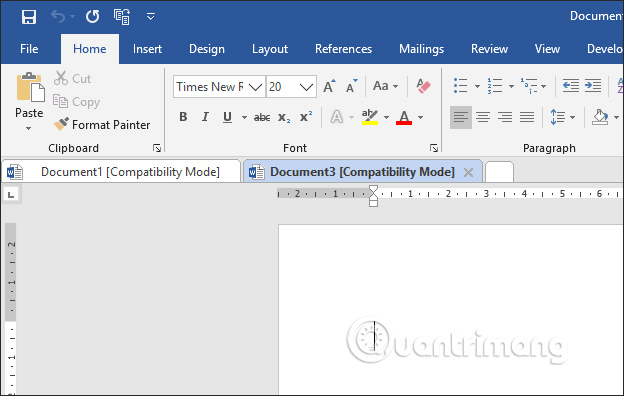Image resolution: width=624 pixels, height=396 pixels.
Task: Expand the Bullets library dropdown arrow
Action: click(477, 86)
